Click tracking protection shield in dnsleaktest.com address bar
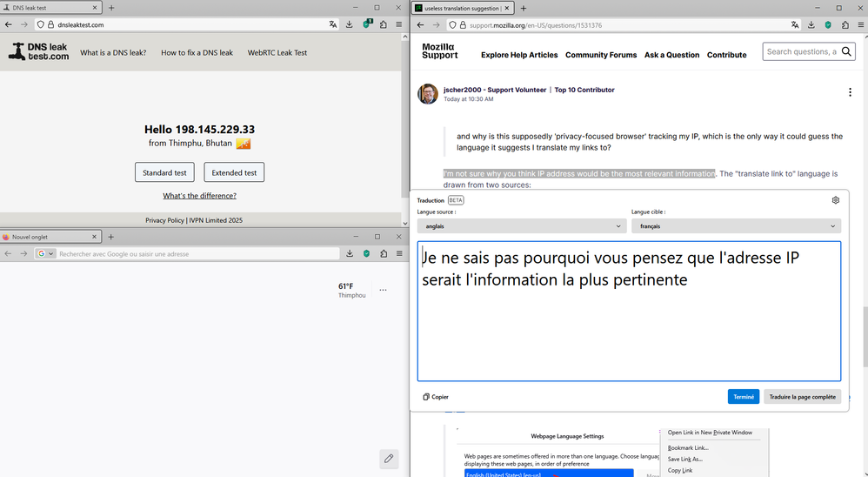868x477 pixels. [x=40, y=24]
